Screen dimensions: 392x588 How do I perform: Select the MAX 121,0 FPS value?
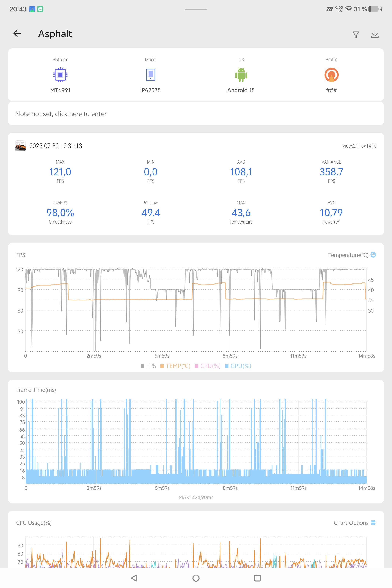coord(60,172)
